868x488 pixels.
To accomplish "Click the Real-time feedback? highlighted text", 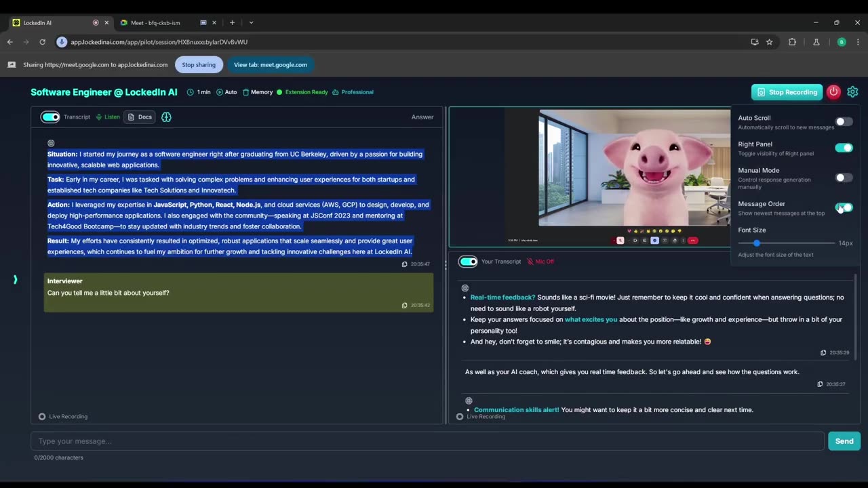I will 502,298.
